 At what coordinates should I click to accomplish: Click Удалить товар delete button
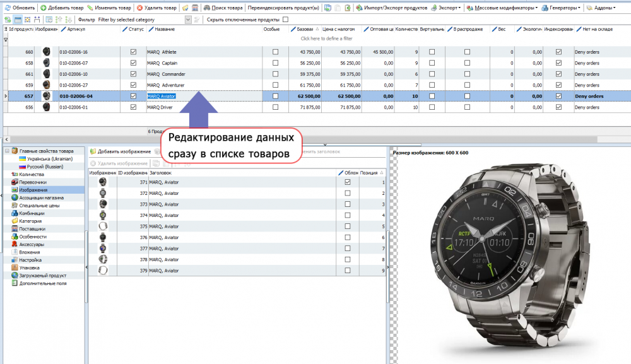point(156,8)
